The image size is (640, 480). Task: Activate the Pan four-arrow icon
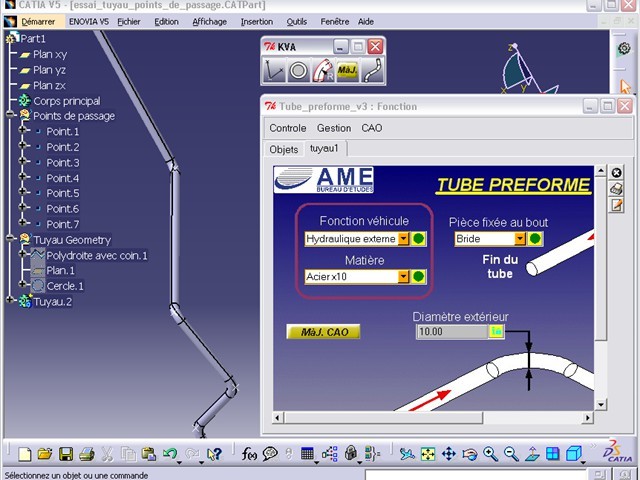tap(449, 454)
